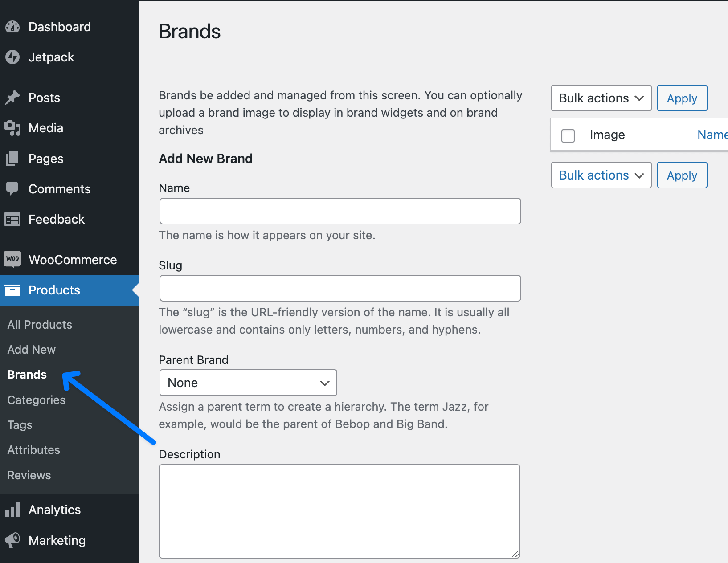Click the Media icon
The height and width of the screenshot is (563, 728).
click(12, 128)
